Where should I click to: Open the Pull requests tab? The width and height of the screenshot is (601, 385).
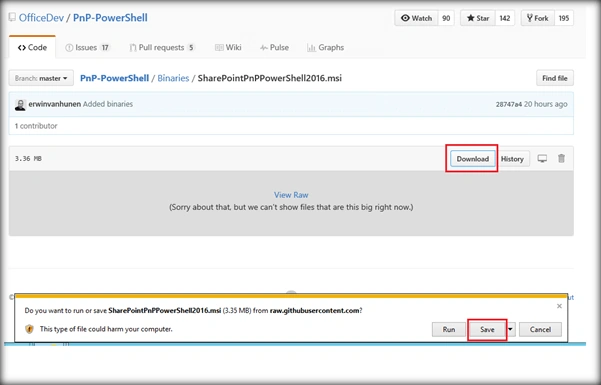click(162, 48)
